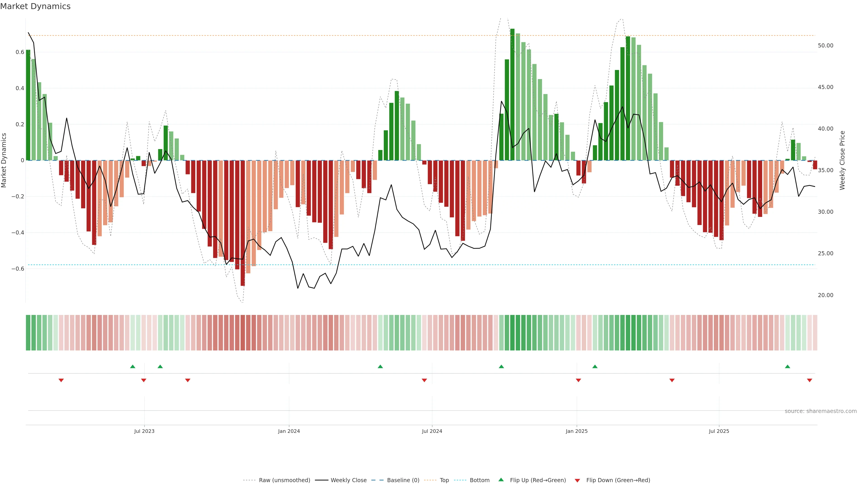The image size is (868, 488).
Task: Click the Market Dynamics chart title
Action: click(35, 6)
